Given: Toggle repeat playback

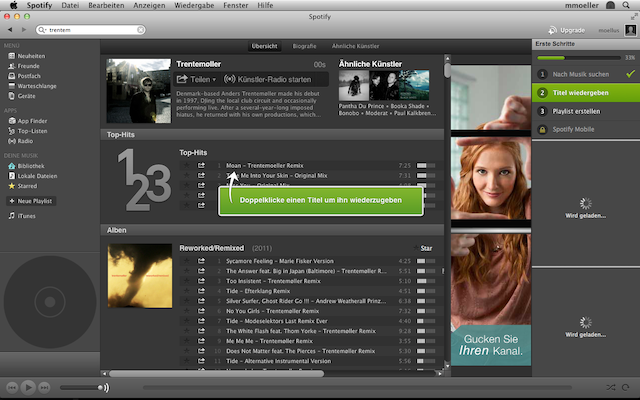Looking at the screenshot, I should coord(625,387).
